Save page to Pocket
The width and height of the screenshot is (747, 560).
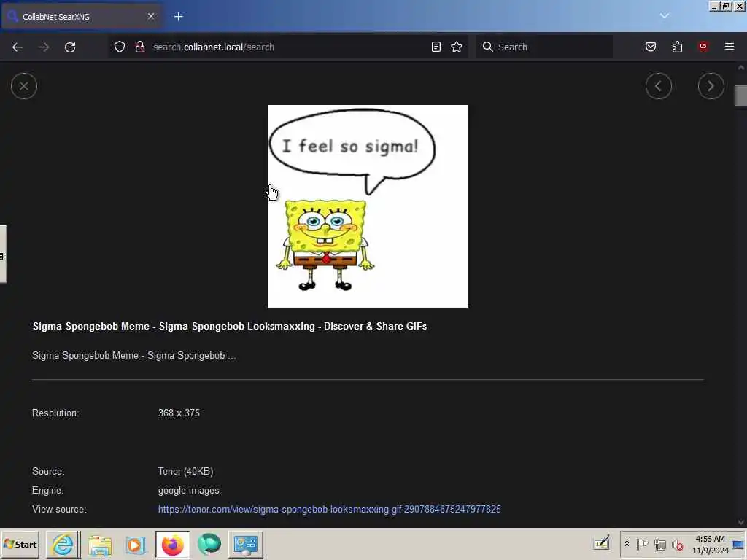(x=650, y=47)
